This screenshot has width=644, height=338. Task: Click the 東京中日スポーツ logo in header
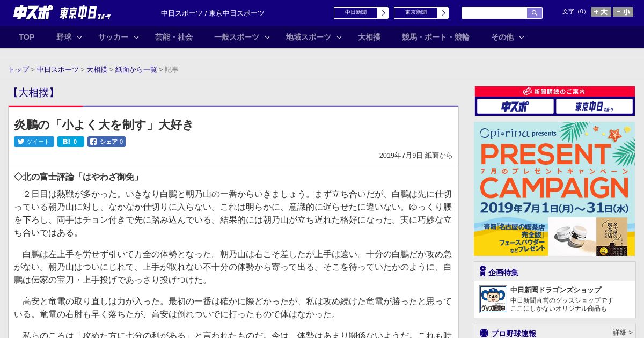85,13
